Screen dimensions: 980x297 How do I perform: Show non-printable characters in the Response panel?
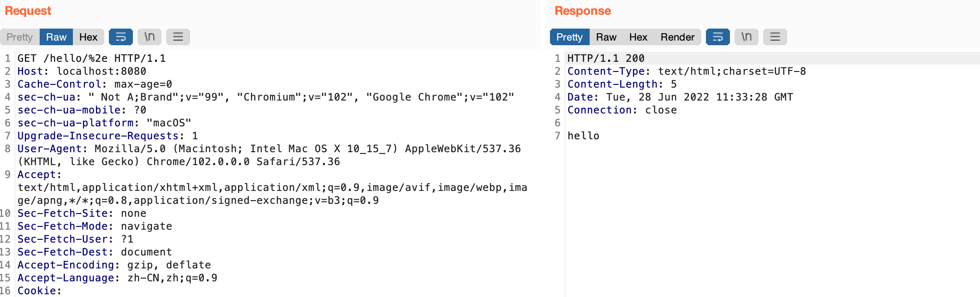[x=747, y=37]
